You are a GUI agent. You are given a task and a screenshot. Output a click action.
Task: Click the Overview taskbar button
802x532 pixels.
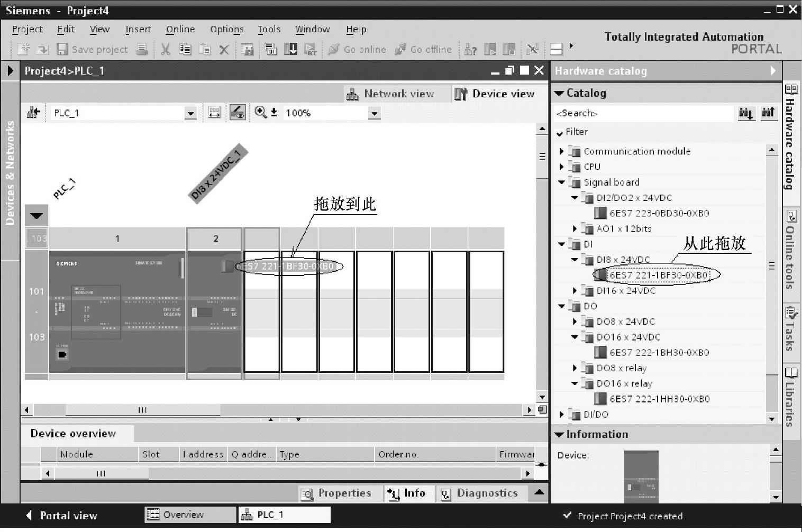point(190,515)
